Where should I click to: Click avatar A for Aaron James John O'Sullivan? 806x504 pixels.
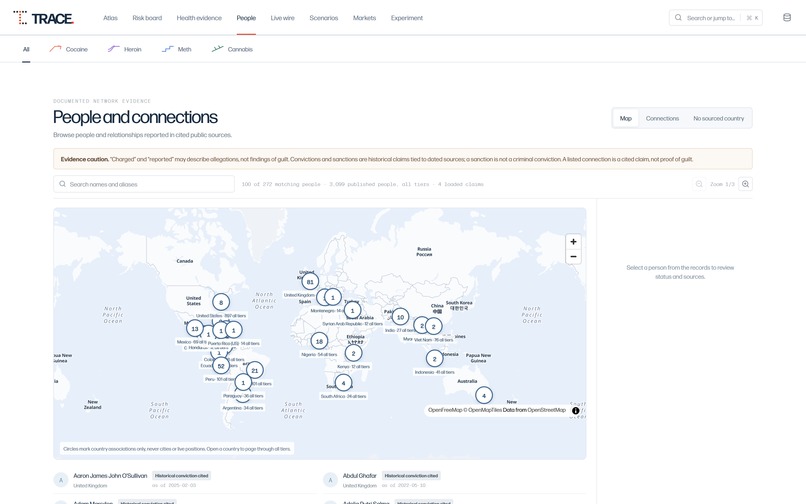61,480
